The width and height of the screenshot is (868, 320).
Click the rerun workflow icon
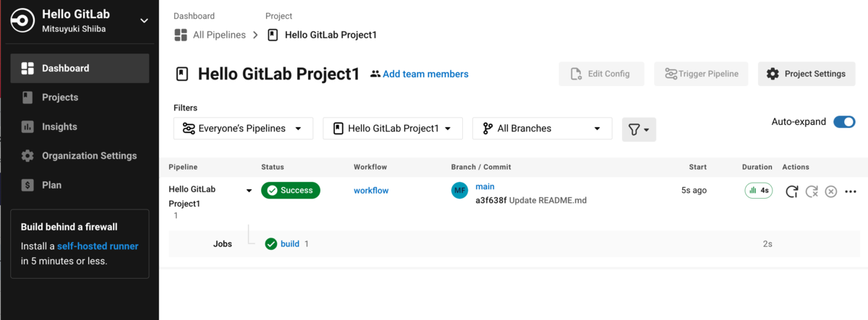[x=792, y=191]
